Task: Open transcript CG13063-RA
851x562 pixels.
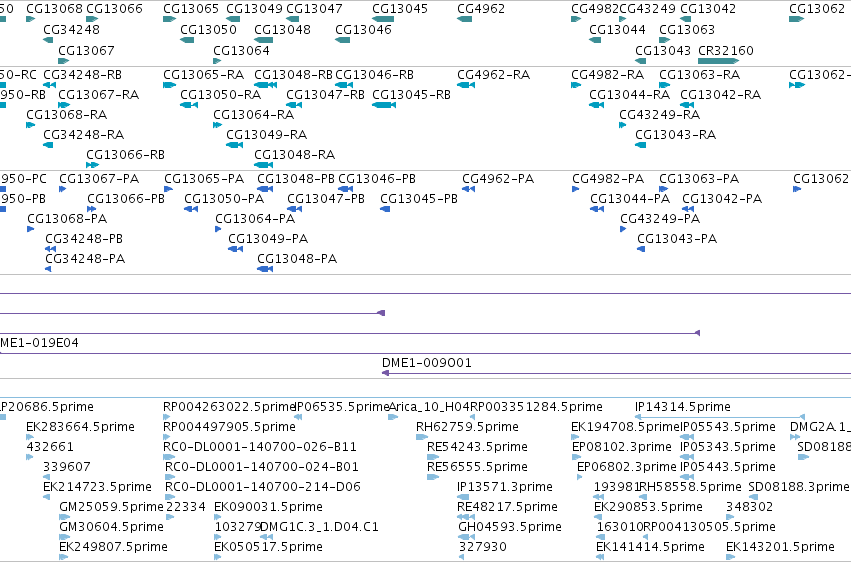Action: click(700, 75)
